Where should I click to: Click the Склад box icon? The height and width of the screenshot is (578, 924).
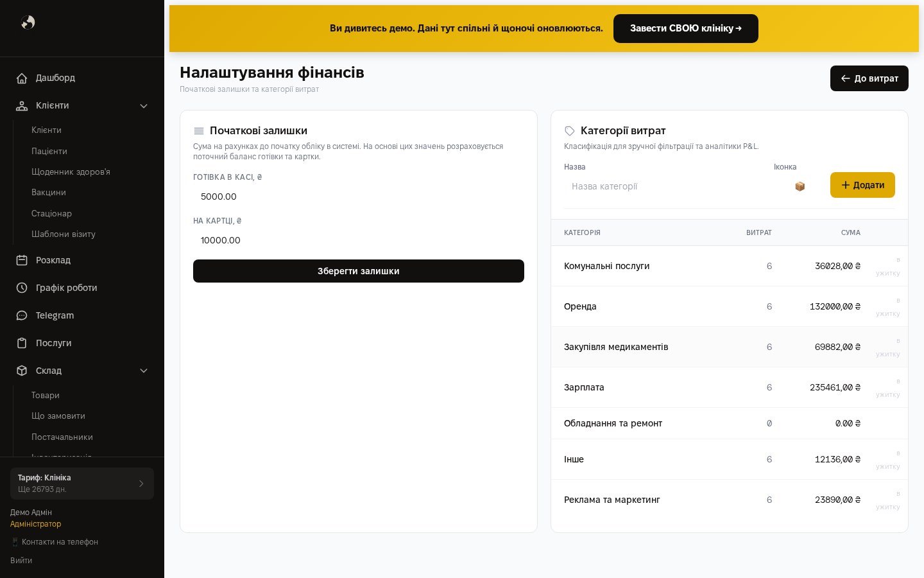(22, 371)
